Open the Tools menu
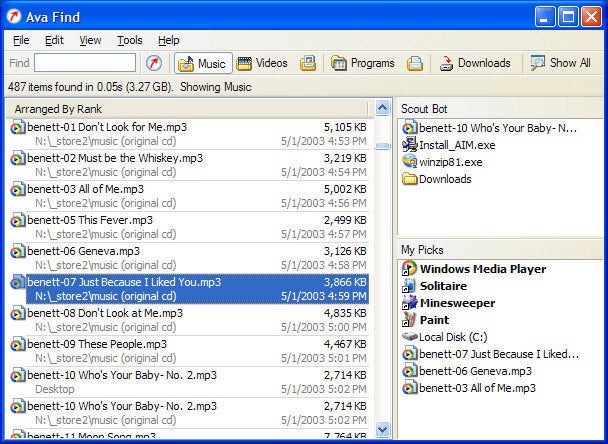This screenshot has width=608, height=444. (130, 40)
